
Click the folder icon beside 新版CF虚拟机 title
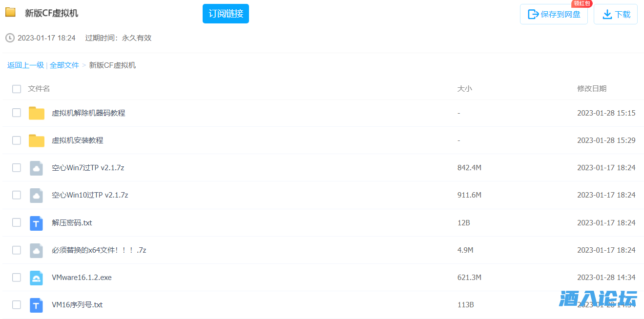point(10,12)
